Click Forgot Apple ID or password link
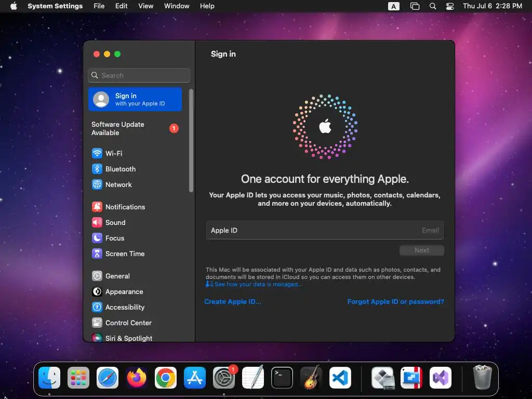 [x=395, y=302]
